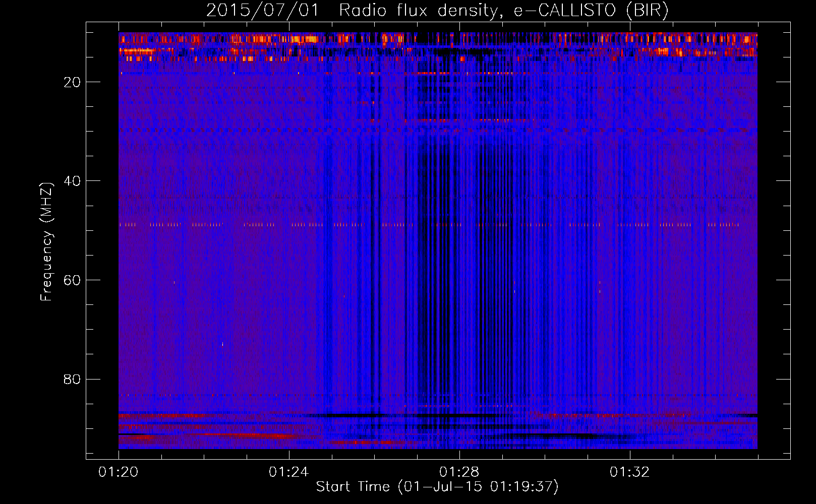Click the '01:28' time tick label
This screenshot has width=816, height=504.
click(459, 472)
